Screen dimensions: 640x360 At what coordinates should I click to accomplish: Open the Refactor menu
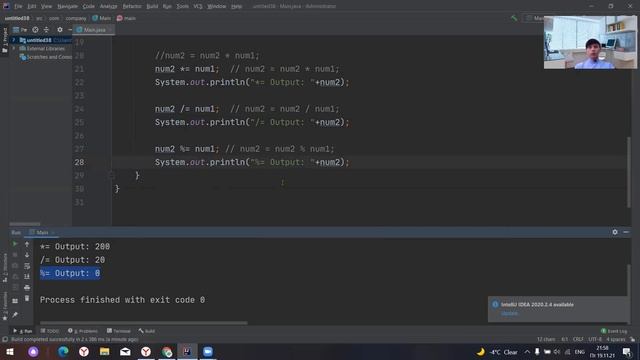[x=132, y=6]
